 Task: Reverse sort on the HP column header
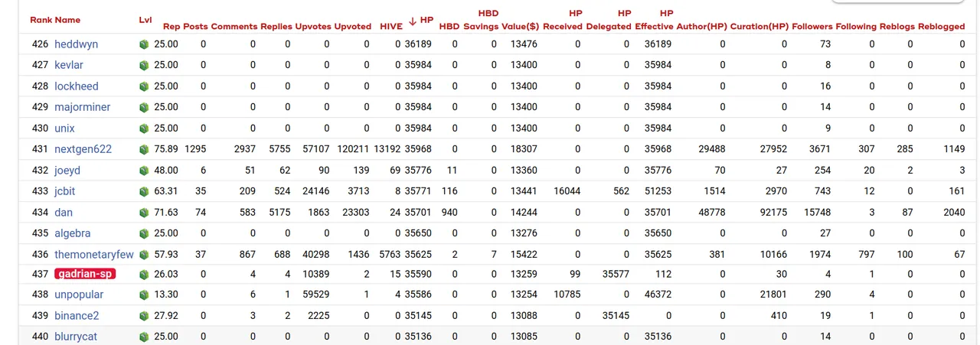tap(426, 20)
